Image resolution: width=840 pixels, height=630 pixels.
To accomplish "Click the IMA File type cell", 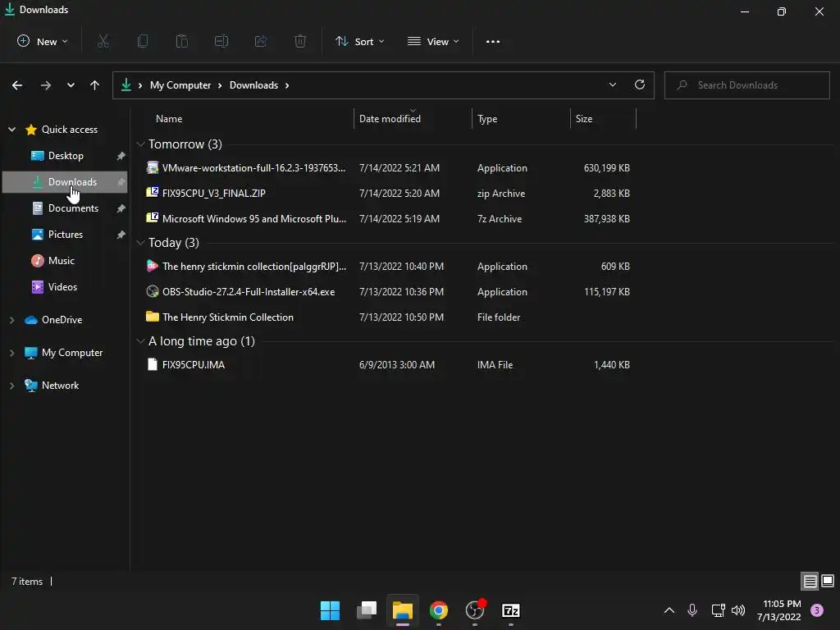I will tap(495, 365).
